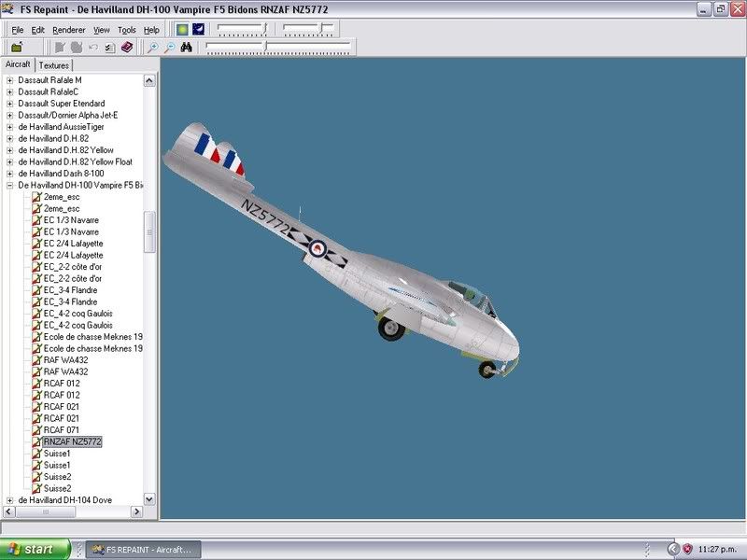747x560 pixels.
Task: Switch to the Textures tab
Action: 53,65
